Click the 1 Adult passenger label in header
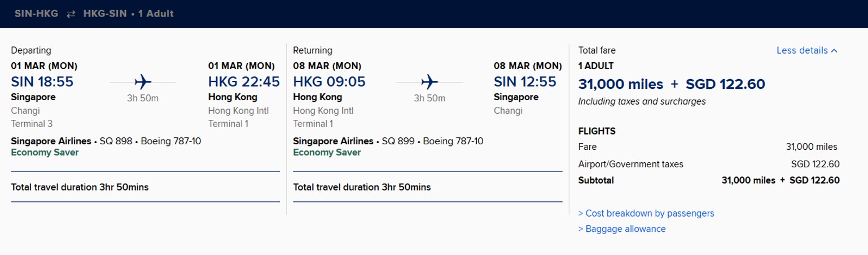Image resolution: width=868 pixels, height=255 pixels. click(156, 14)
